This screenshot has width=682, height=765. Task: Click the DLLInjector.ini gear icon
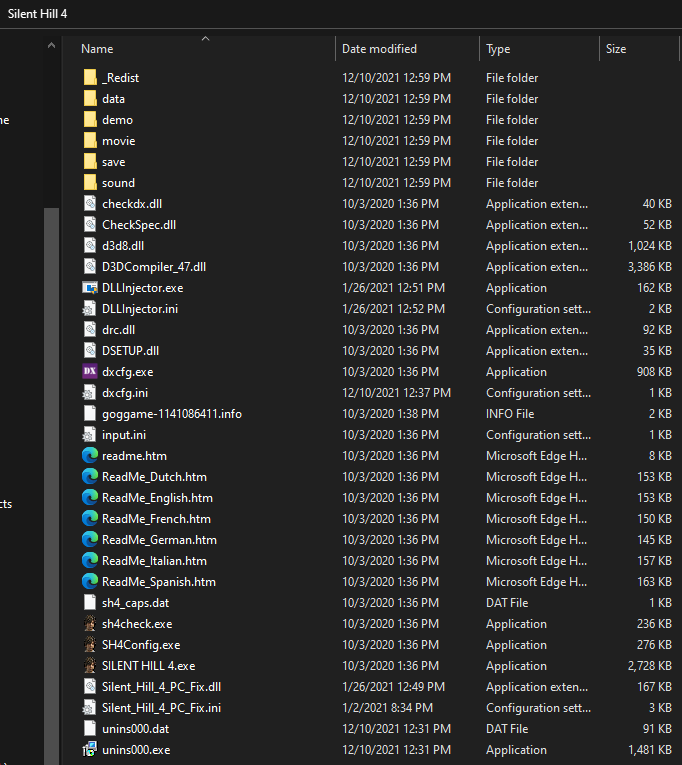(x=89, y=309)
